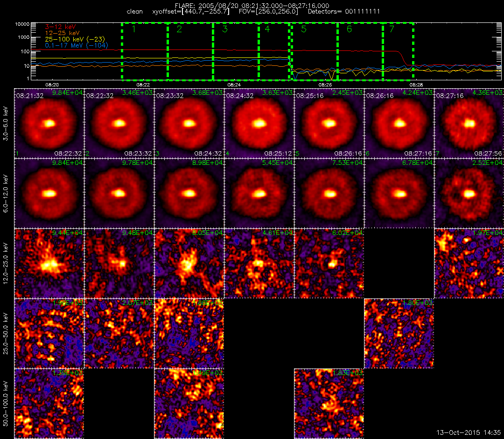504x439 pixels.
Task: Open the 3.0-6.0 keV image for interval 4
Action: tap(259, 123)
